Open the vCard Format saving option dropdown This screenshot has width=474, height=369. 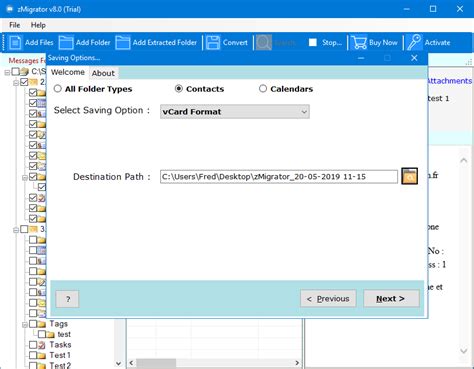point(235,112)
